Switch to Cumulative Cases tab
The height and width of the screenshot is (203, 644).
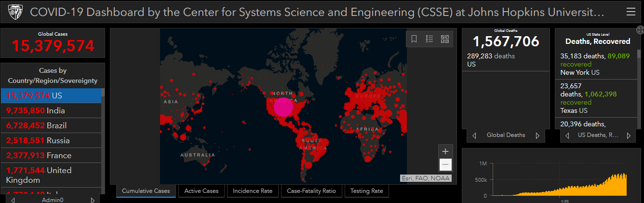point(146,191)
